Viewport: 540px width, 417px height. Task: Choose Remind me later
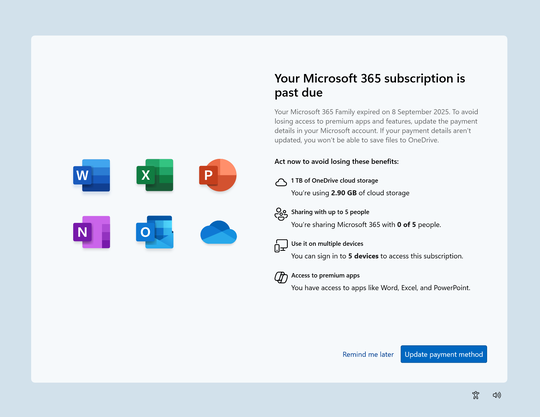368,354
